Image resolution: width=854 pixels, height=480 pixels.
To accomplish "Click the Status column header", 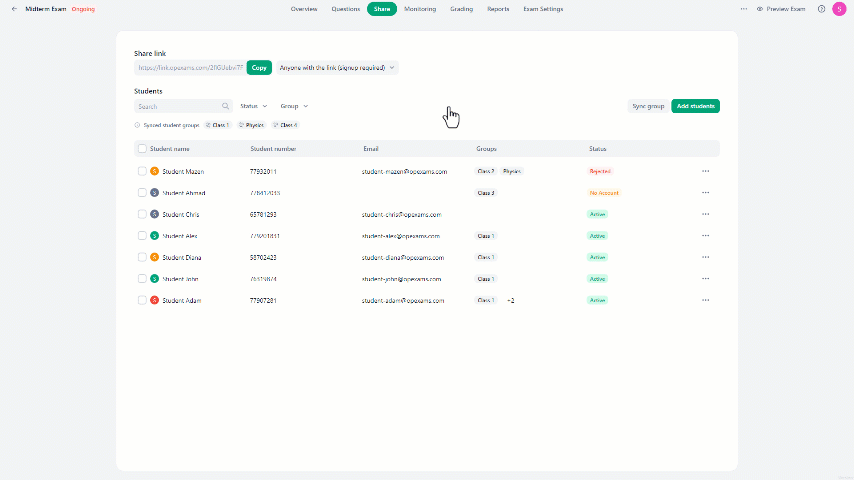I will pos(597,149).
